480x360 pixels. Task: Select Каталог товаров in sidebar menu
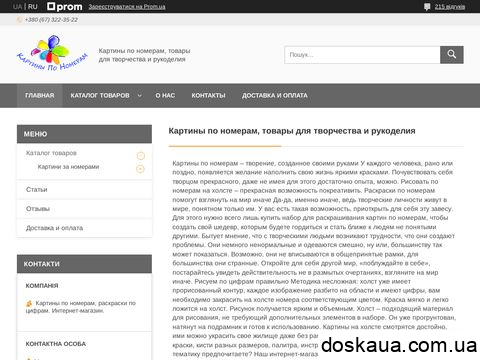(x=51, y=153)
